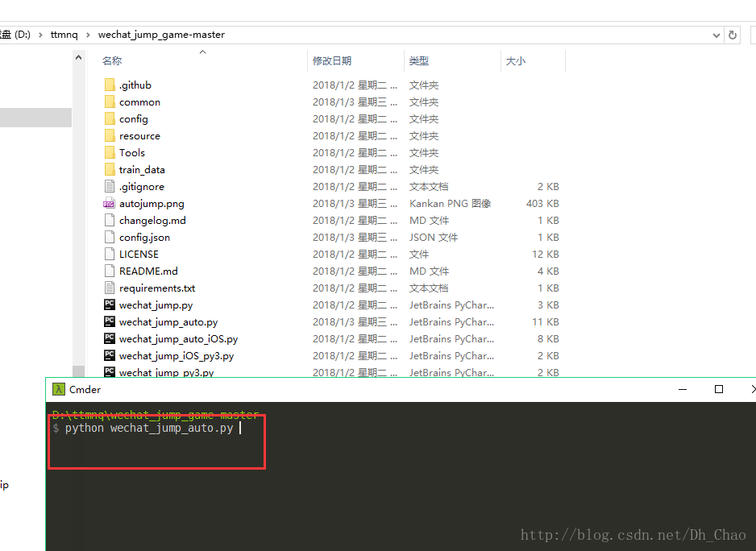Click PyCharm icon of wechat_jump_auto.py
The height and width of the screenshot is (551, 756).
110,321
